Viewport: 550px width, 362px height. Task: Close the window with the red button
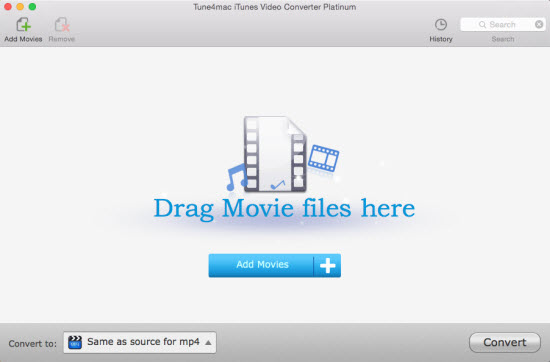point(8,7)
